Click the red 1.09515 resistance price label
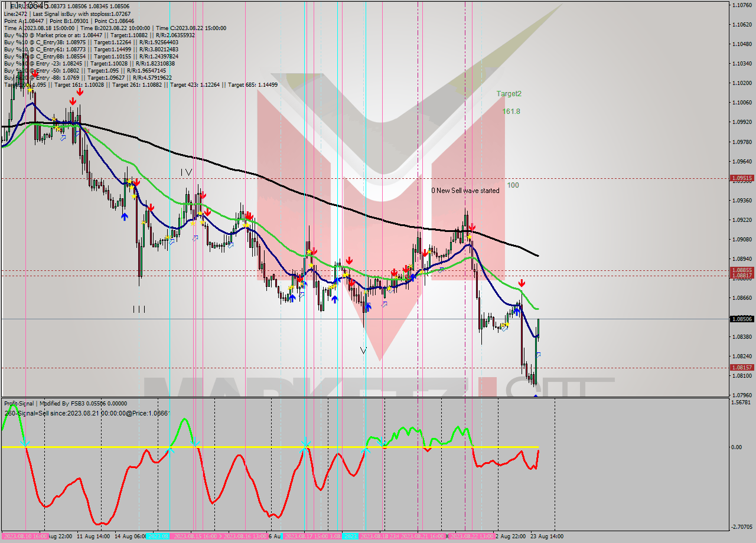 [x=739, y=177]
